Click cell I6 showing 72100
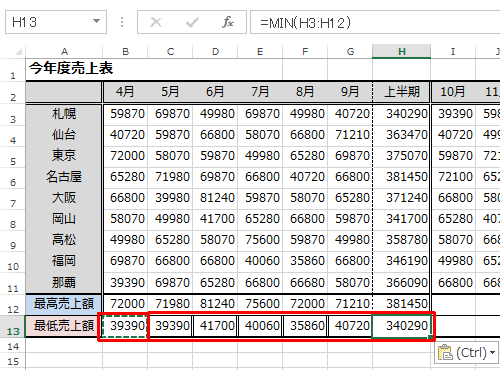Viewport: 500px width, 370px height. 453,177
